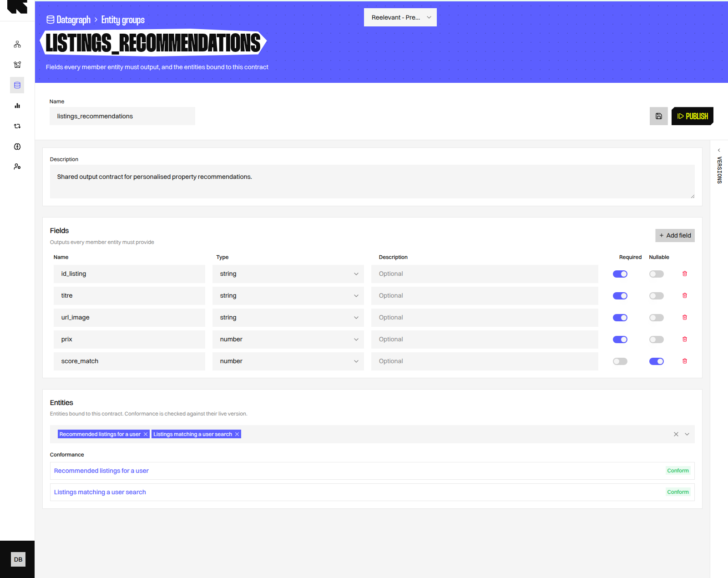Toggle Required for url_image

click(620, 318)
